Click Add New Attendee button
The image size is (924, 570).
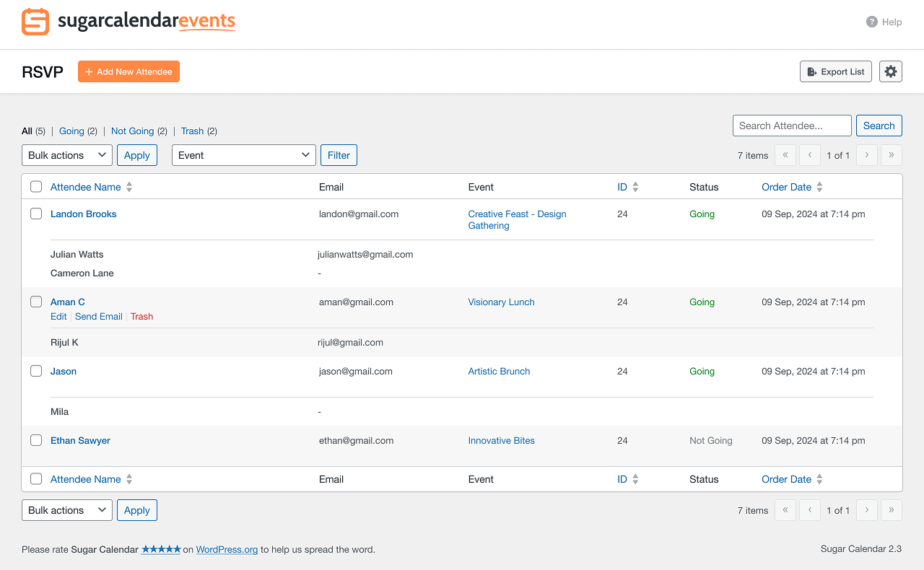pos(128,71)
